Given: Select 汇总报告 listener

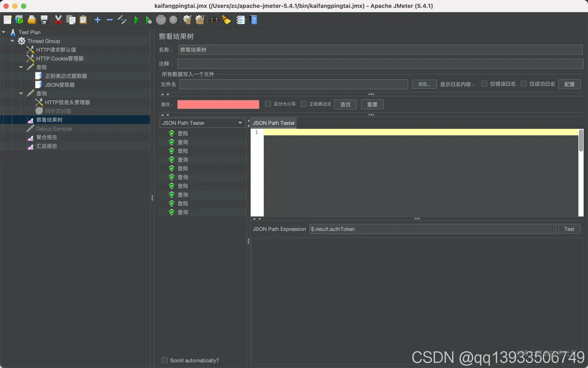Looking at the screenshot, I should (47, 146).
